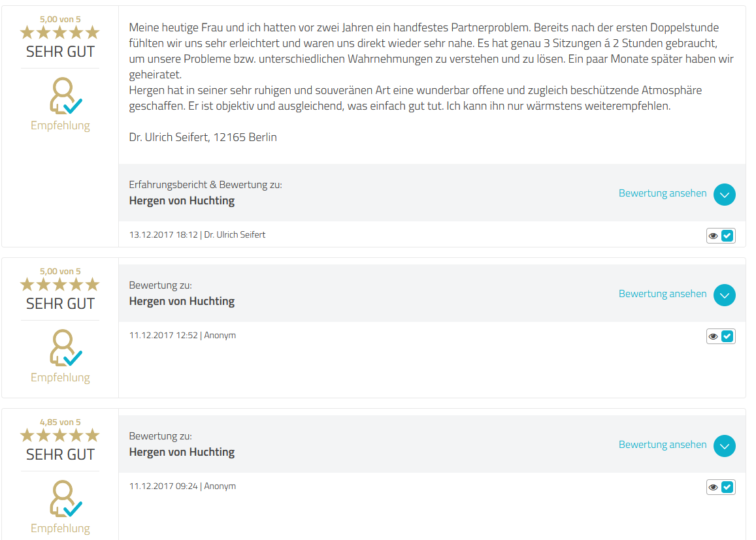Click the Empfehlung icon in the Dr. Ulrich Seifert review
The width and height of the screenshot is (756, 540).
(x=65, y=96)
